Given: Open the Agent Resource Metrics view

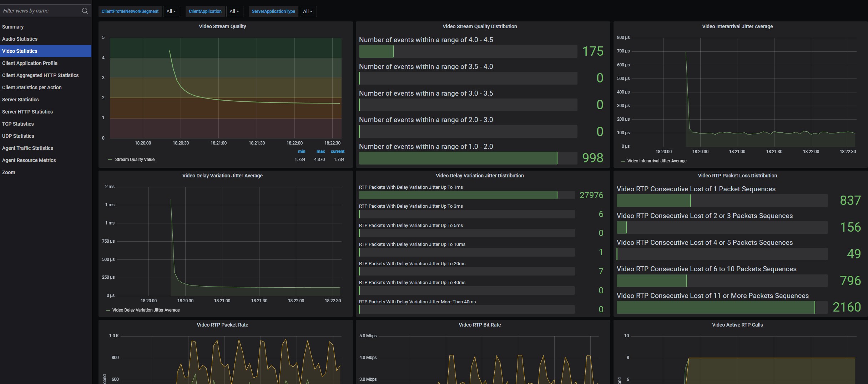Looking at the screenshot, I should (x=29, y=160).
